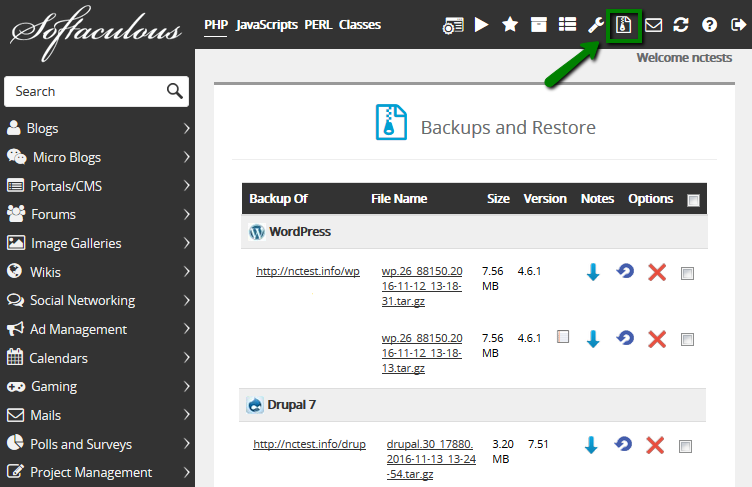
Task: Delete the wp 13-18-13 backup
Action: coord(657,339)
